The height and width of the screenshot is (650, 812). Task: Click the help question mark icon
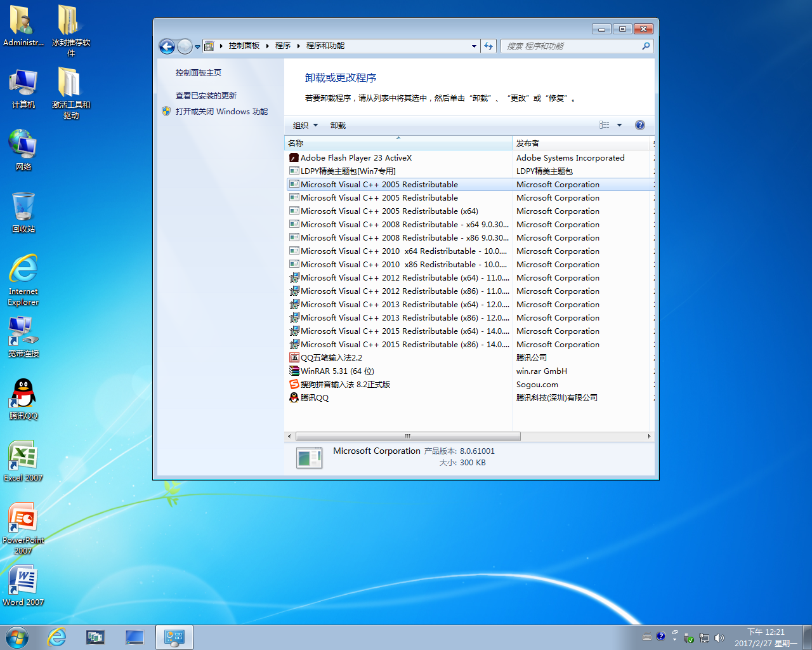[x=640, y=125]
